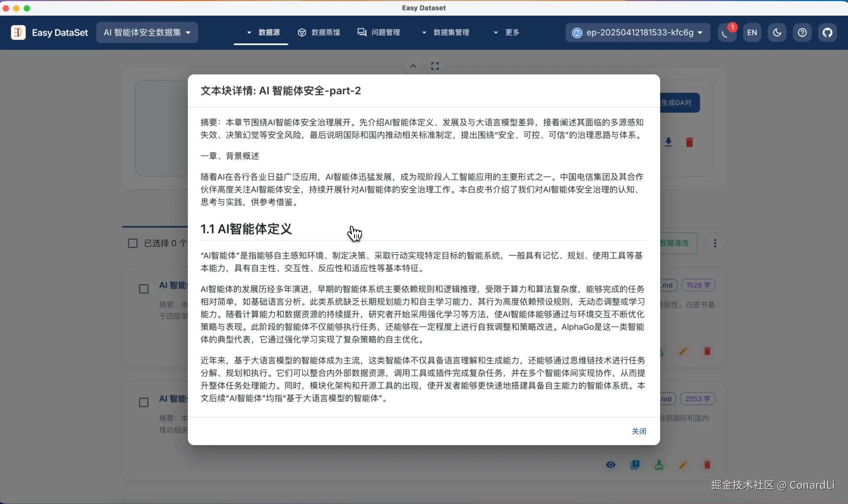Open the help question mark icon
The width and height of the screenshot is (848, 504).
tap(802, 32)
